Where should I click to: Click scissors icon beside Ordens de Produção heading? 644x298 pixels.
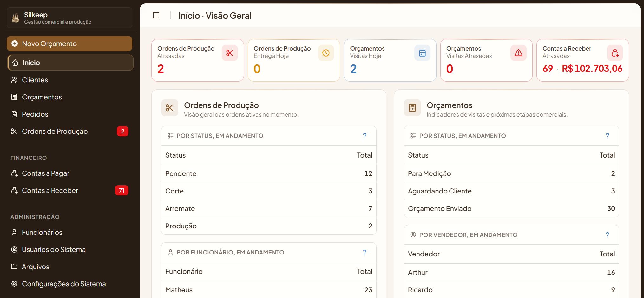coord(169,108)
